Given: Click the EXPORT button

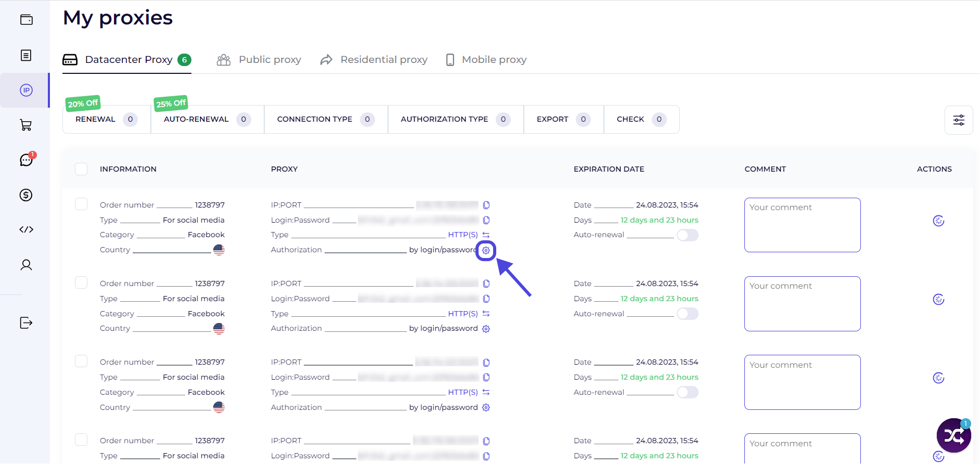Looking at the screenshot, I should coord(564,120).
